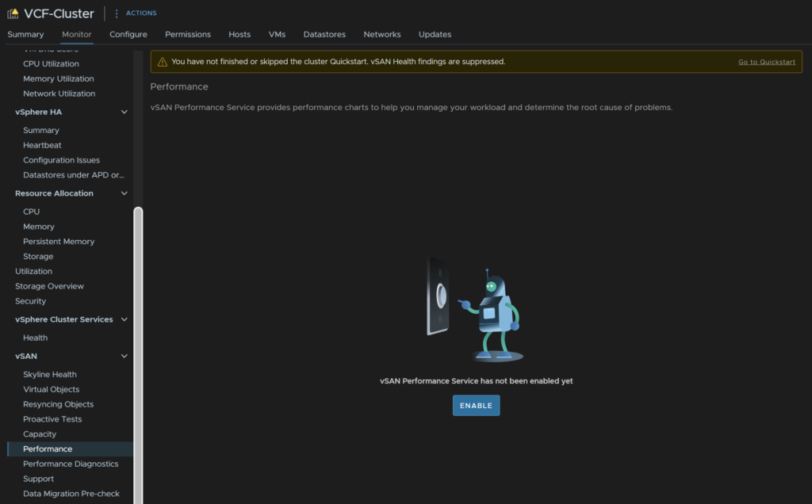
Task: Open Proactive Tests under vSAN
Action: coord(52,419)
